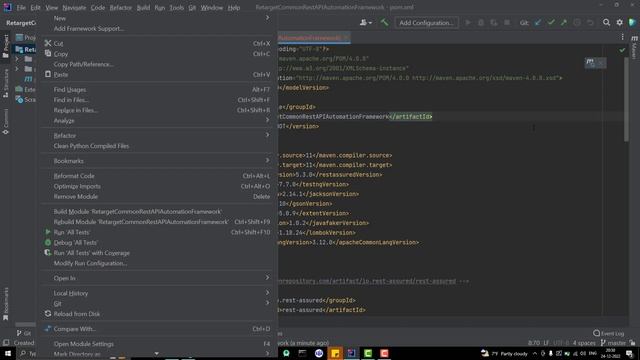Click the toolbar Stop square icon

(507, 22)
